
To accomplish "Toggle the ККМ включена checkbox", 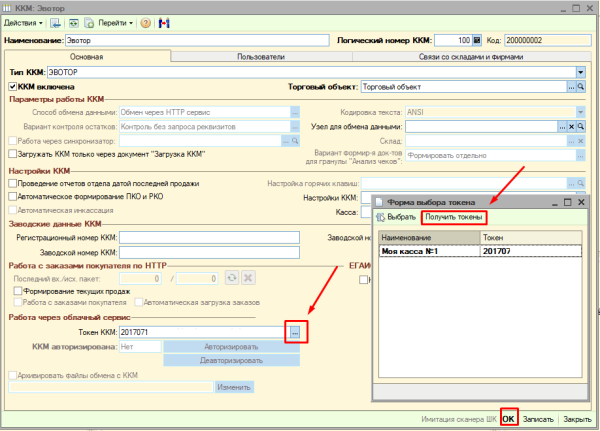I will pyautogui.click(x=13, y=87).
